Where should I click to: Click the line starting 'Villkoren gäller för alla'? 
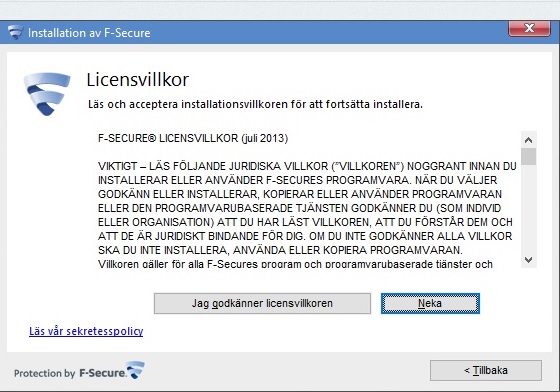(x=295, y=264)
